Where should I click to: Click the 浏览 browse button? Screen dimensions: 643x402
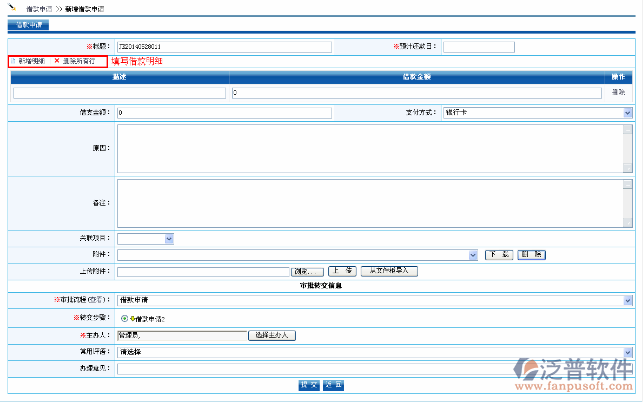coord(307,271)
